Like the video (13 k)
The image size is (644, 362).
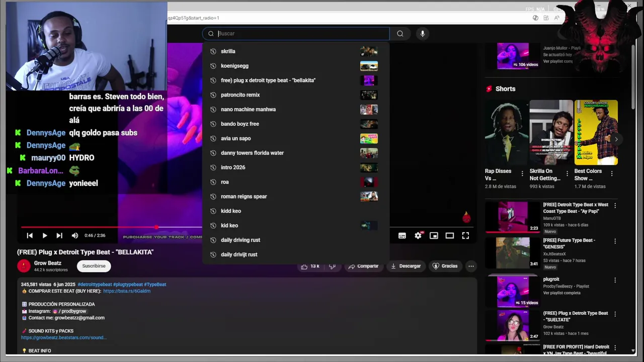point(310,266)
